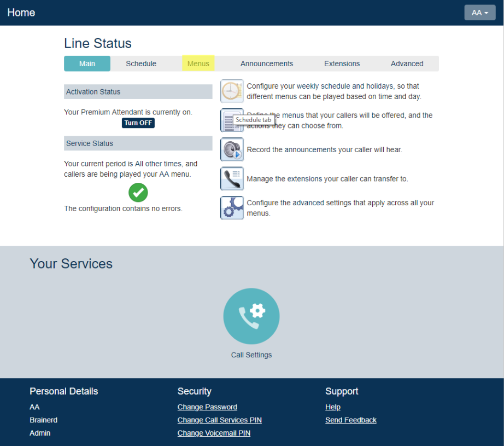The width and height of the screenshot is (504, 446).
Task: Click the Send Feedback link
Action: [x=350, y=420]
